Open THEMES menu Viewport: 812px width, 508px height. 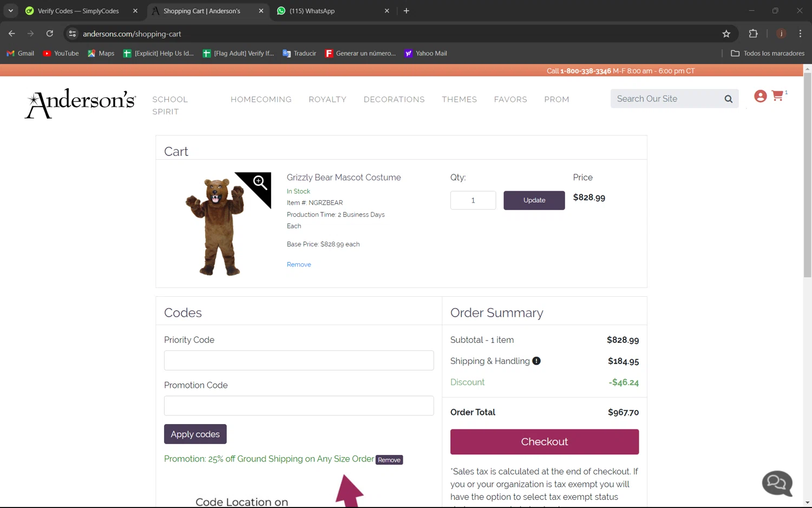(459, 99)
